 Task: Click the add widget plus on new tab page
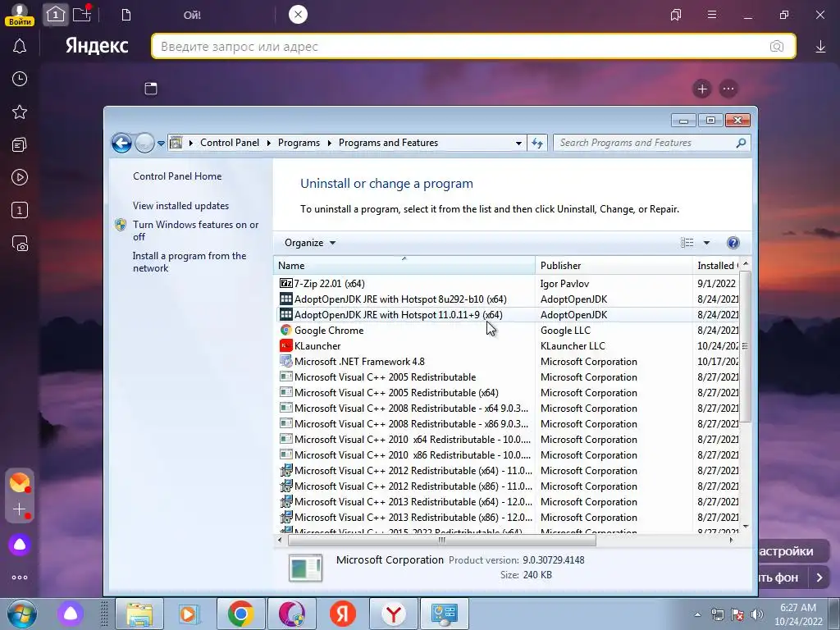[x=702, y=89]
